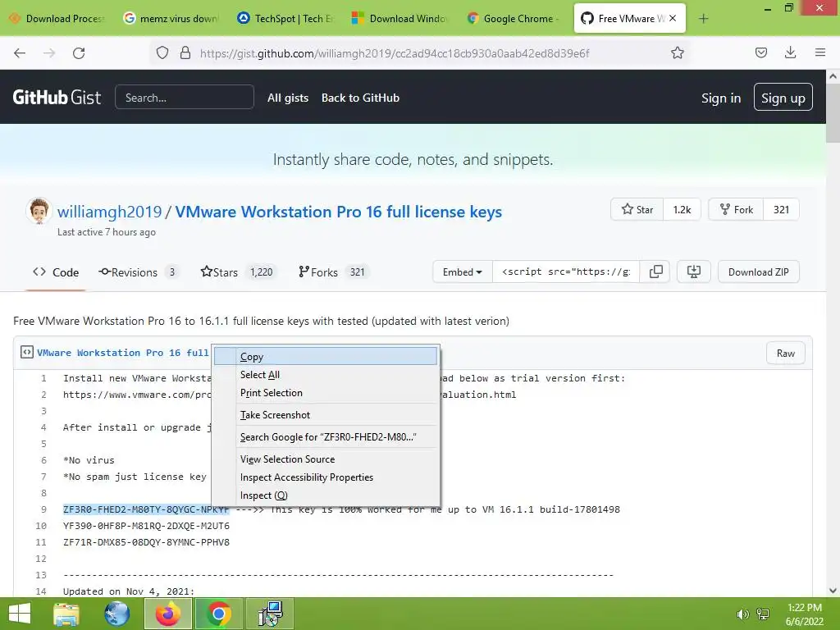Choose View Selection Source
The width and height of the screenshot is (840, 630).
click(326, 459)
